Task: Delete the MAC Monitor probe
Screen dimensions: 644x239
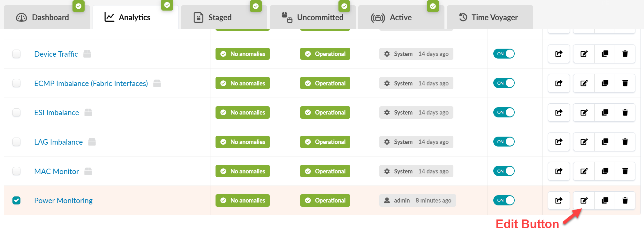Action: tap(625, 171)
